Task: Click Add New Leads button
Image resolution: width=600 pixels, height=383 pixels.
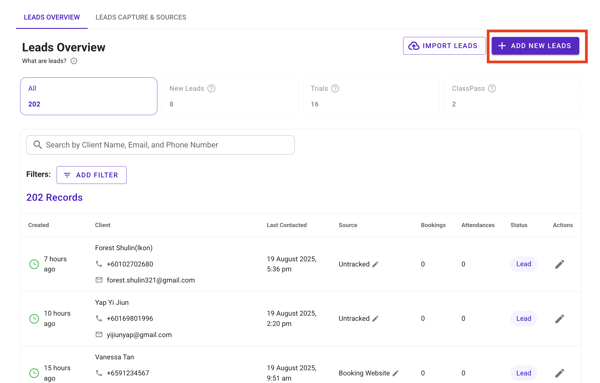Action: (x=535, y=46)
